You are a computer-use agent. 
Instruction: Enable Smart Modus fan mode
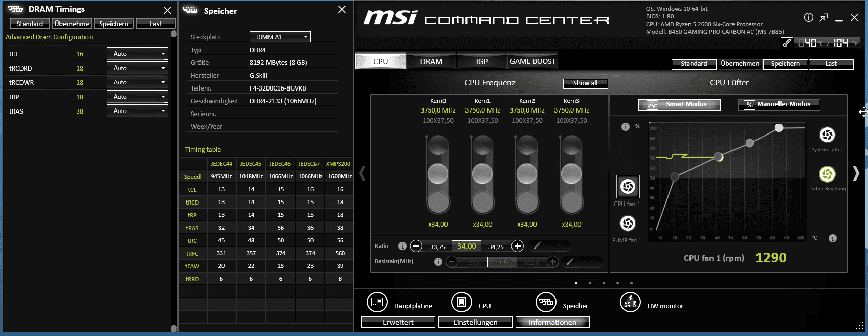679,105
